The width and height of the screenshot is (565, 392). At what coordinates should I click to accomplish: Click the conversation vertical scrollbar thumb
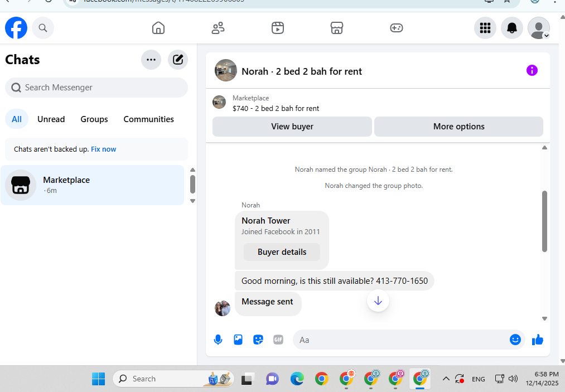pyautogui.click(x=544, y=221)
